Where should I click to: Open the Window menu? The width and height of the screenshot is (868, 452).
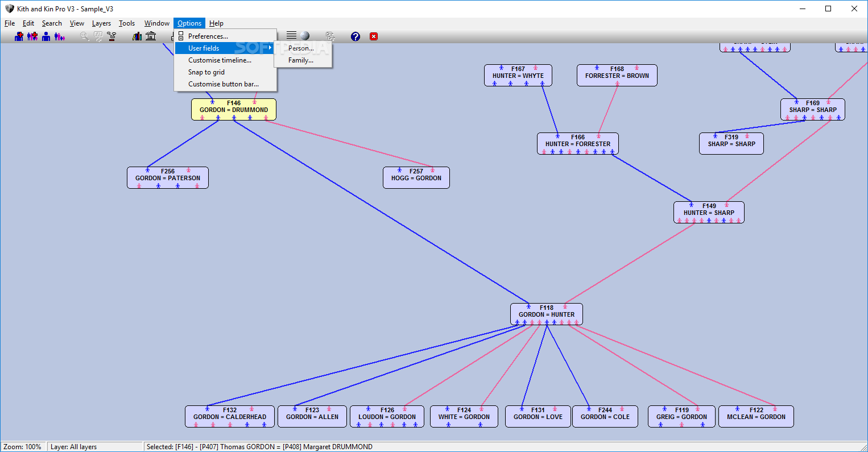pyautogui.click(x=156, y=23)
